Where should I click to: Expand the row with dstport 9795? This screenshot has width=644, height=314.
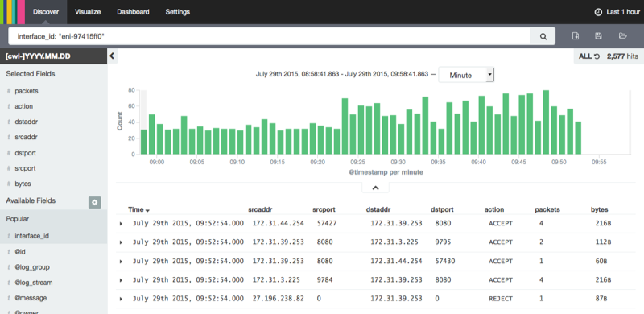tap(121, 242)
